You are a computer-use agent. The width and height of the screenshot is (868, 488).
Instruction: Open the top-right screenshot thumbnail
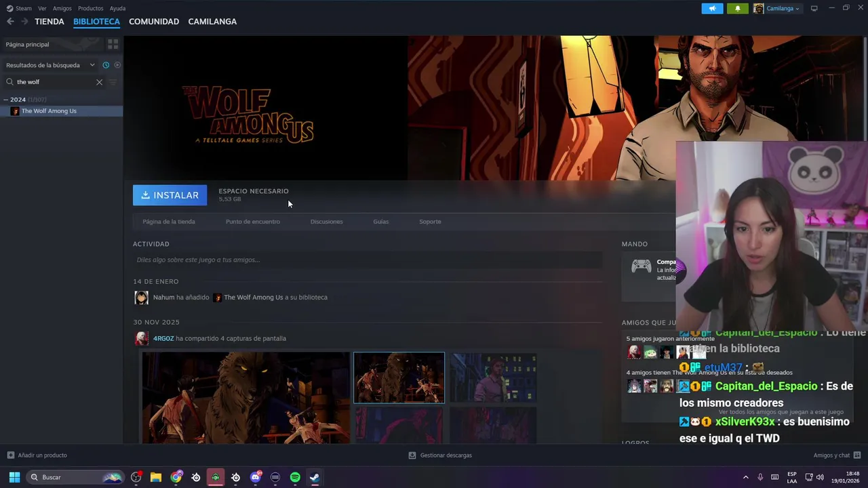[493, 378]
